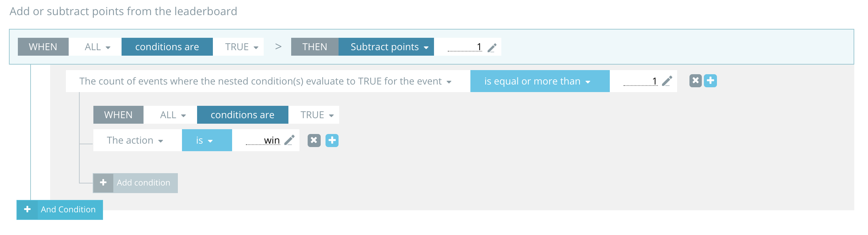Click plus icon on Add condition button
This screenshot has width=868, height=235.
[x=103, y=183]
